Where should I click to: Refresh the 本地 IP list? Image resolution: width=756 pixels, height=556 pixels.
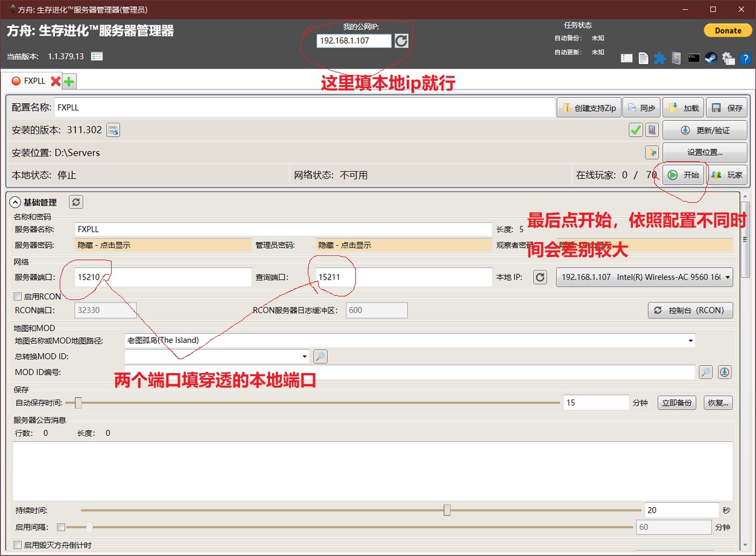pyautogui.click(x=541, y=277)
